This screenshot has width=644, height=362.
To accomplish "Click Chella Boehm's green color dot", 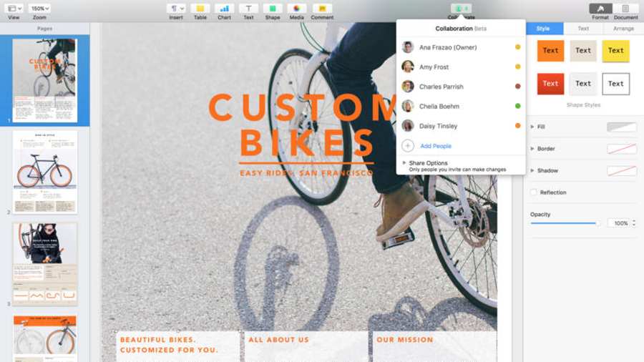I will (x=517, y=106).
